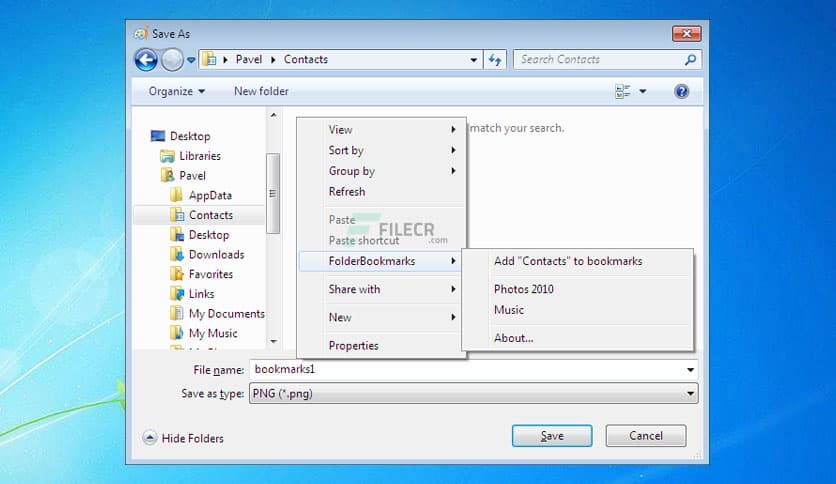Select Pavel in the address breadcrumb
The image size is (836, 484).
[249, 59]
